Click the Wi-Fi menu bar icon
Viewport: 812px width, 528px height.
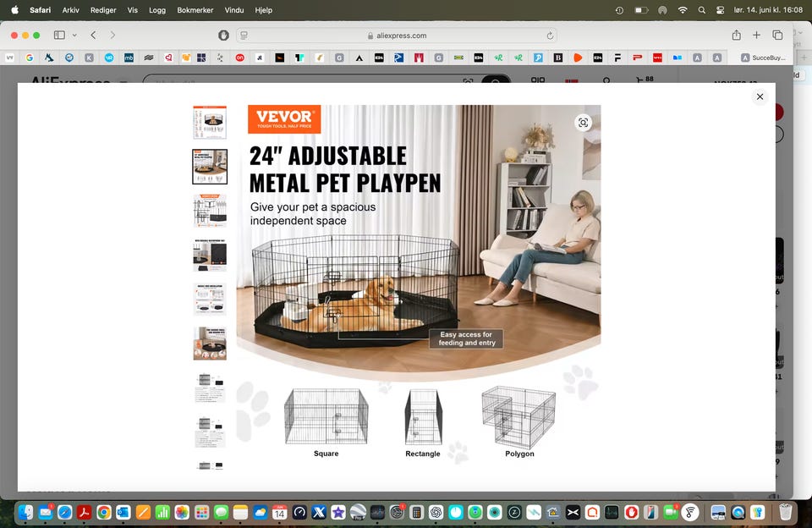pyautogui.click(x=683, y=10)
